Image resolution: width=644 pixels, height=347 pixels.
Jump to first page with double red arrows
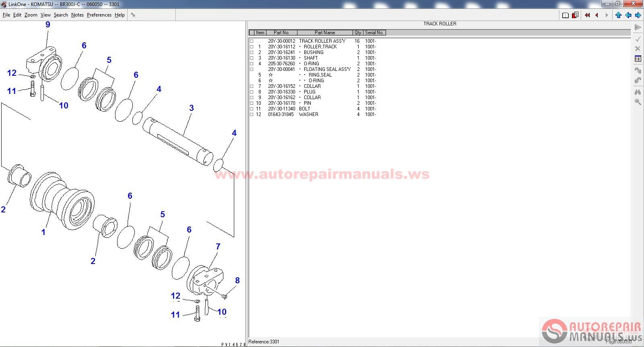587,15
